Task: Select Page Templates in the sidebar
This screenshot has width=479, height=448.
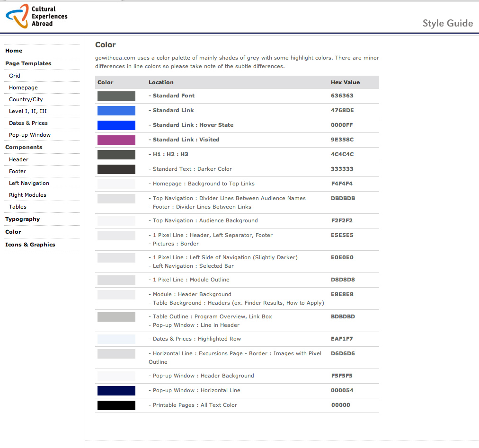Action: 28,63
